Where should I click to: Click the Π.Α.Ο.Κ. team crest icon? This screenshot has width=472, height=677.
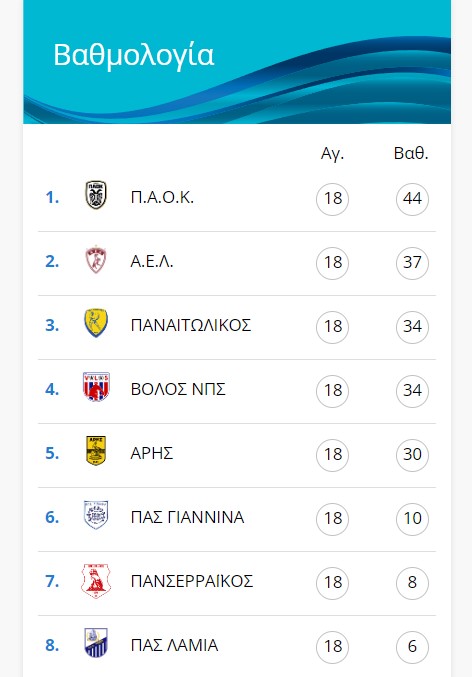[95, 195]
